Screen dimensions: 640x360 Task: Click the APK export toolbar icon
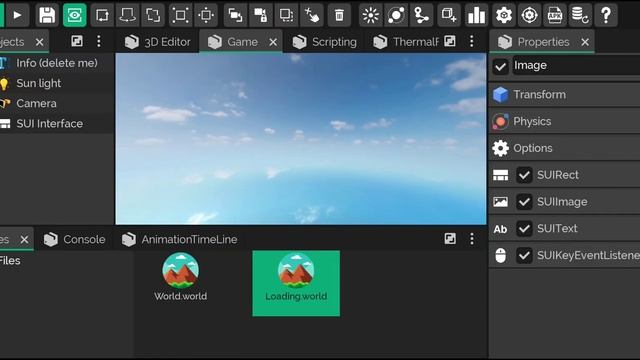pyautogui.click(x=555, y=16)
